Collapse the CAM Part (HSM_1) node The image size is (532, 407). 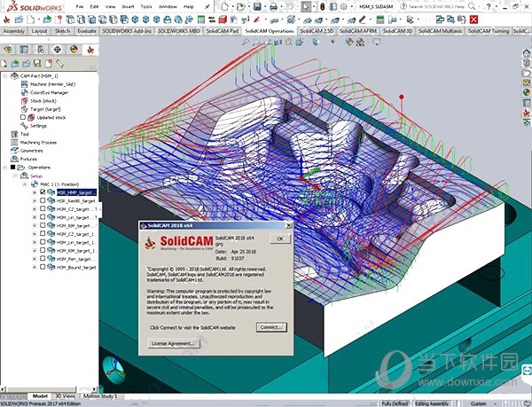(6, 76)
